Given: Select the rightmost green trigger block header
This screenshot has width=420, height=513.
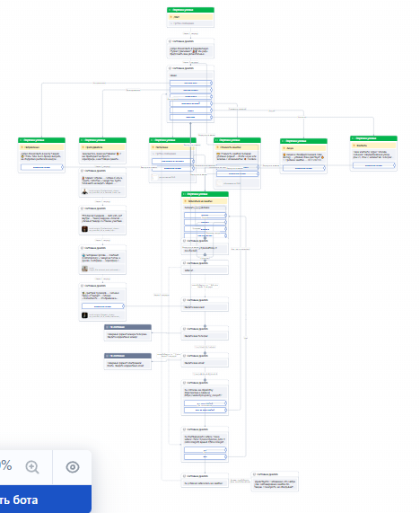Looking at the screenshot, I should pos(373,138).
